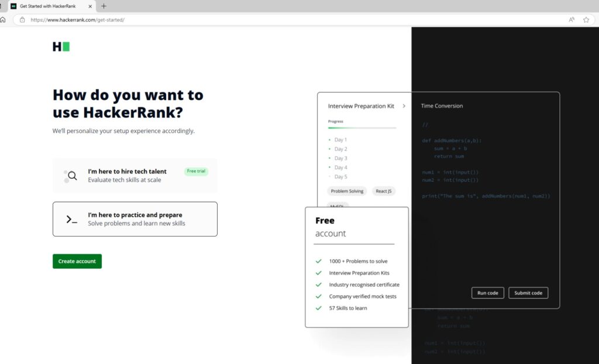Click the Create account button

point(77,261)
